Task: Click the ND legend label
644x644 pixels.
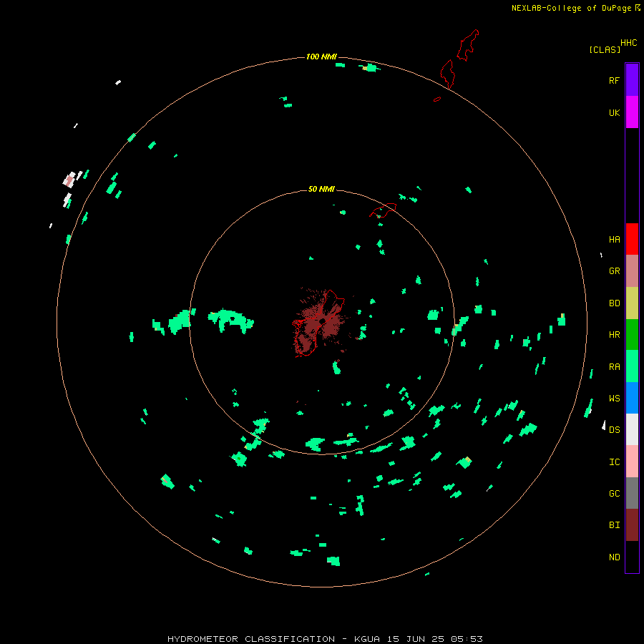Action: click(614, 557)
